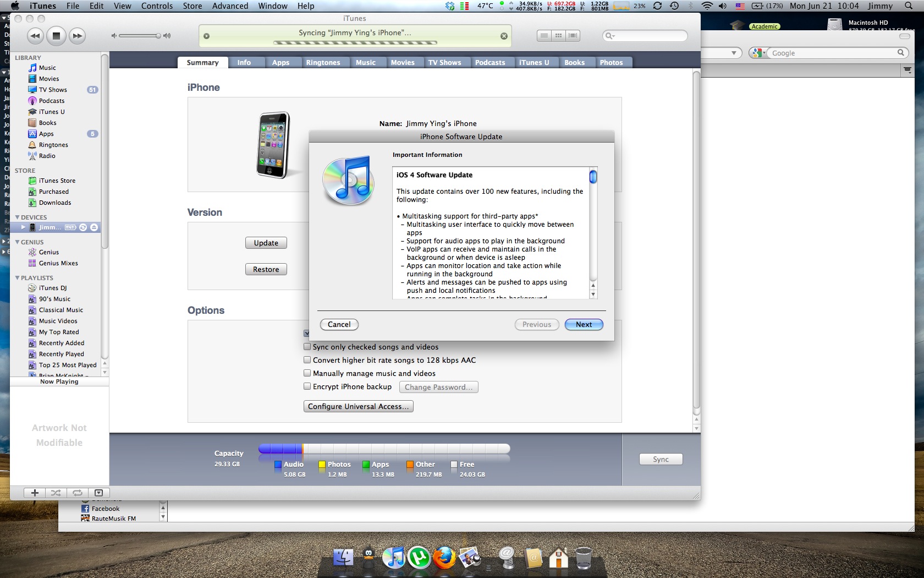Click the Google search field in browser
This screenshot has width=924, height=578.
[833, 53]
